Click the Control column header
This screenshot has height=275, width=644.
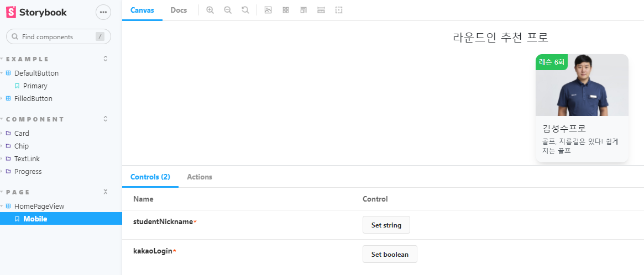pyautogui.click(x=375, y=199)
